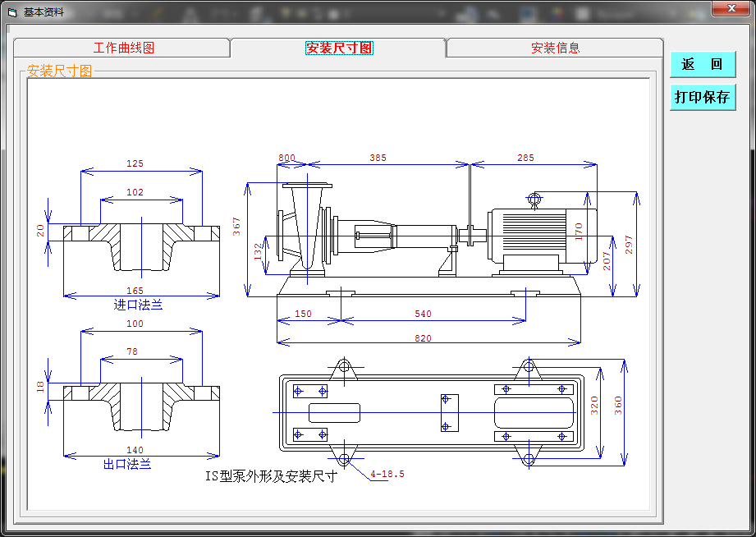756x537 pixels.
Task: Click the 170 dimension value
Action: (579, 232)
